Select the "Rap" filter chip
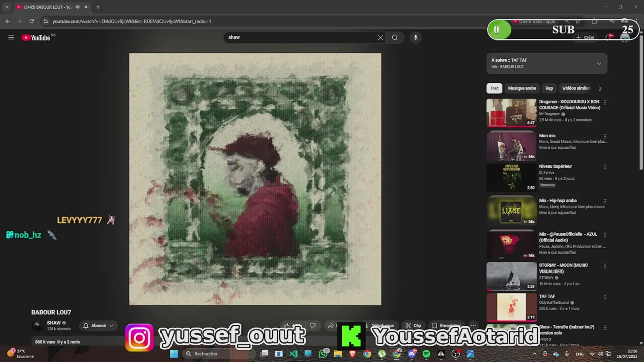This screenshot has height=362, width=644. 549,88
